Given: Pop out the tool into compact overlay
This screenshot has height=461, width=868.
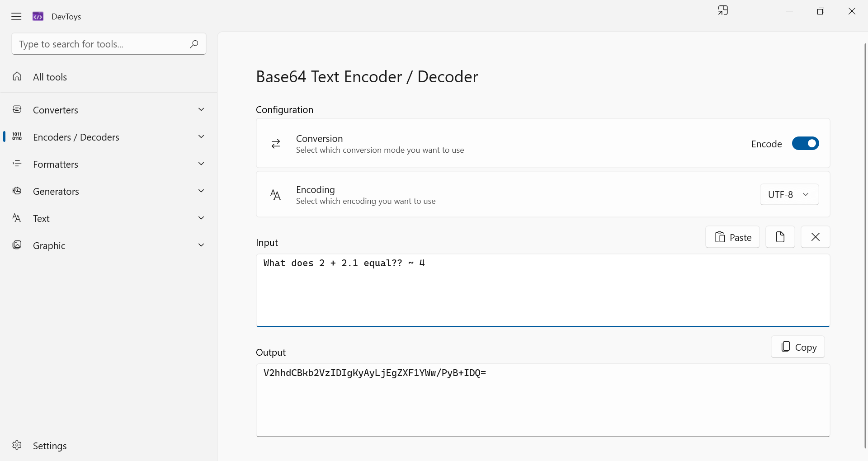Looking at the screenshot, I should coord(722,10).
